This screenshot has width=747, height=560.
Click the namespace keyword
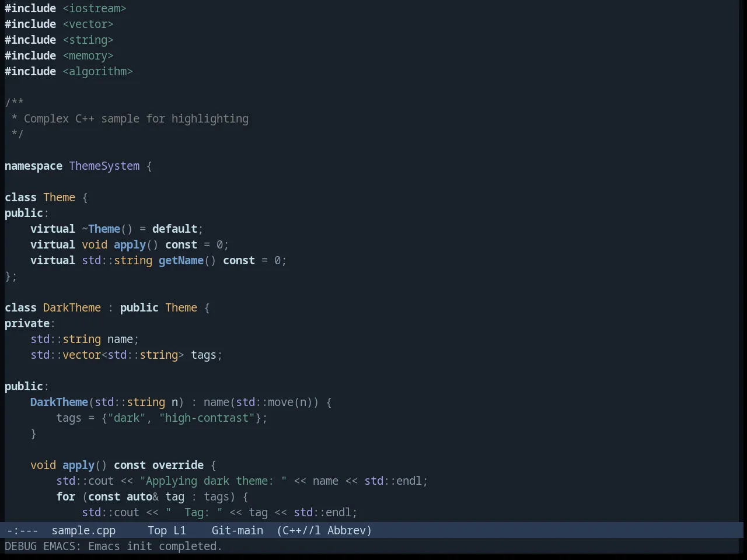click(33, 166)
